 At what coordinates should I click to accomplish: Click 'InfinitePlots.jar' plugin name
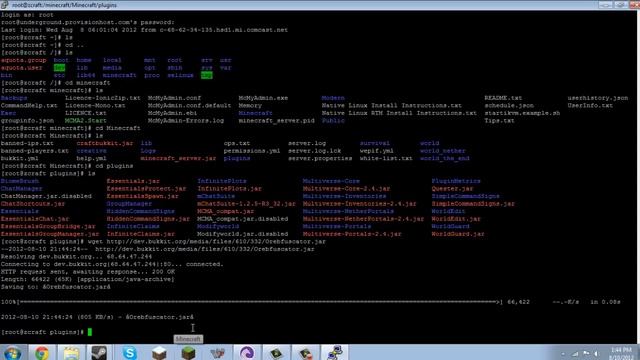[x=229, y=189]
